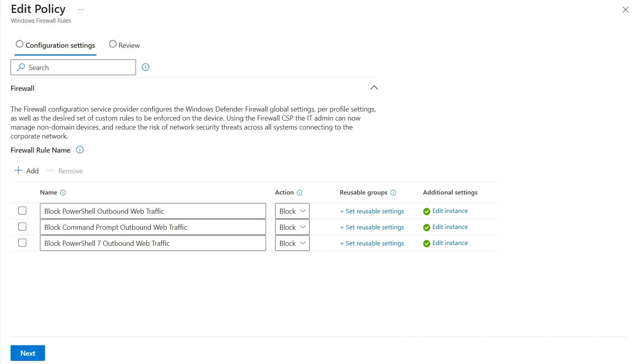The height and width of the screenshot is (364, 636).
Task: Click green check icon for PowerShell 7 row
Action: click(427, 243)
